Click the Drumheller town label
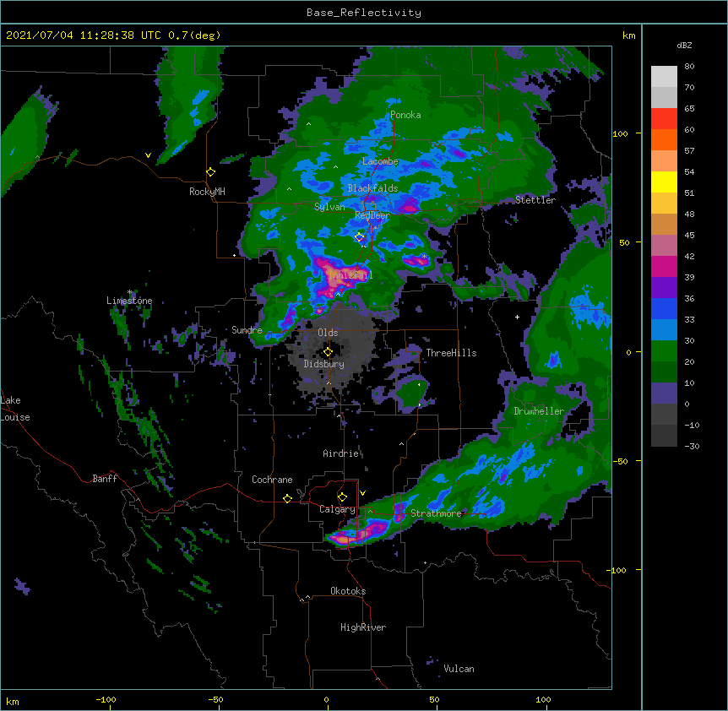Screen dimensions: 728x711 539,411
